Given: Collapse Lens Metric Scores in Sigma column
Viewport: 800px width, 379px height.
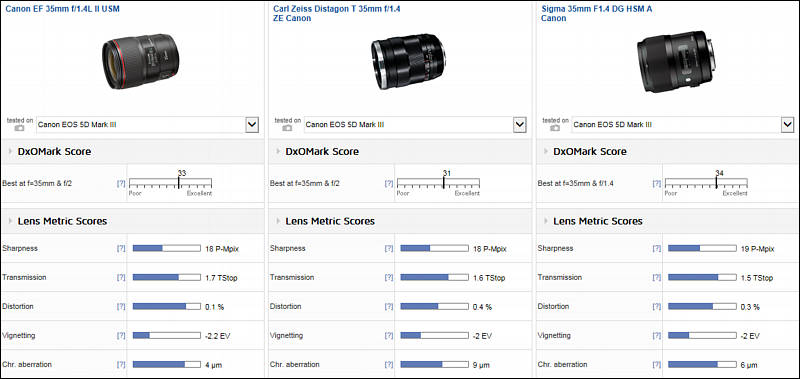Looking at the screenshot, I should click(546, 221).
